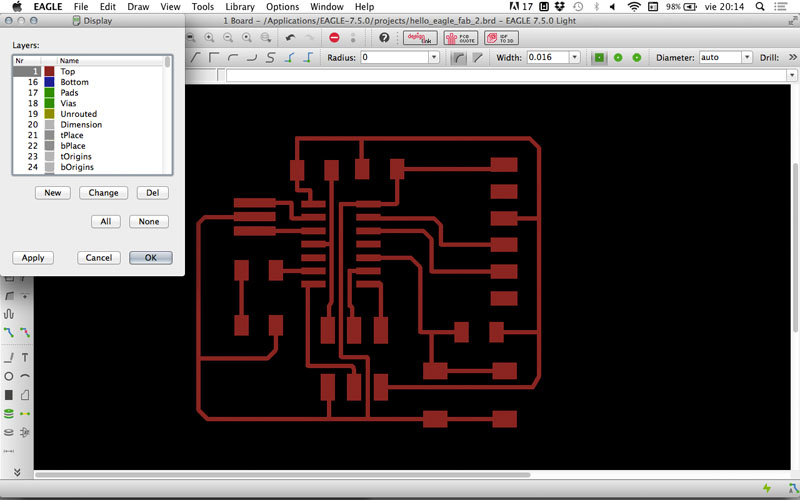Select the square via shape
This screenshot has width=800, height=500.
tap(599, 58)
